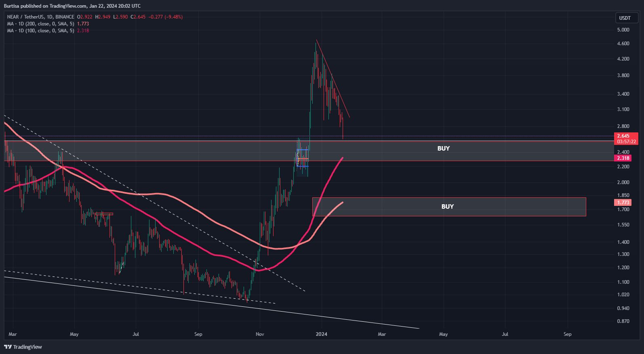
Task: Click the Sep label on the far right of the time axis
Action: point(568,334)
